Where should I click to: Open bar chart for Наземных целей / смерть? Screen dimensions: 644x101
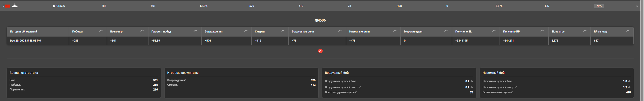(629, 87)
